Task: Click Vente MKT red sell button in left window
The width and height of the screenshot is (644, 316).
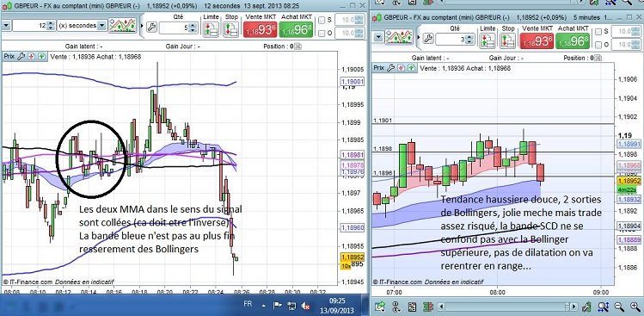Action: click(x=261, y=29)
